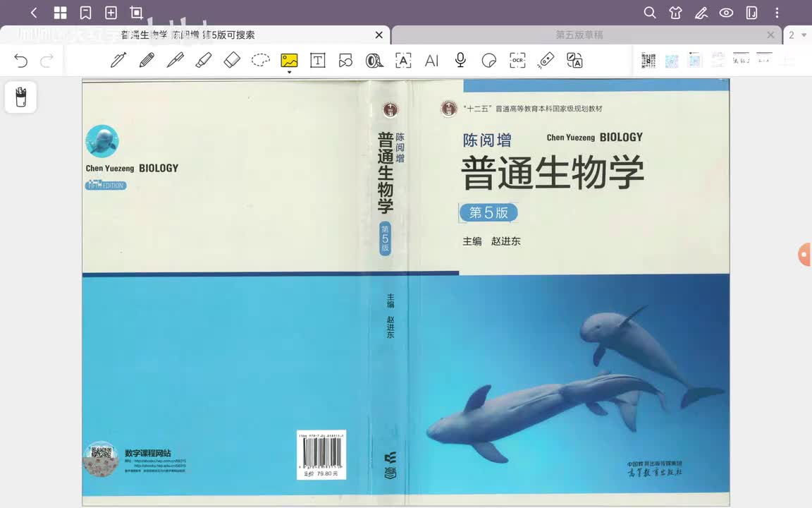Open the three-dot more options menu

coord(777,13)
